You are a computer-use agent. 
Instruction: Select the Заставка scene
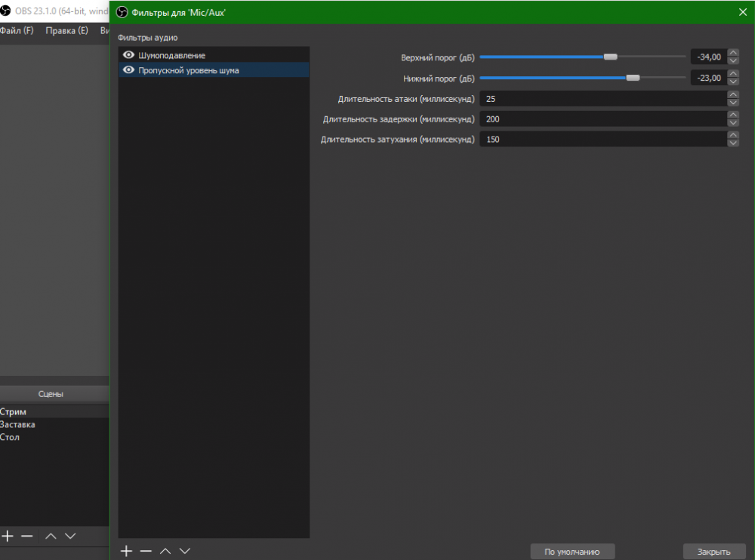click(18, 424)
